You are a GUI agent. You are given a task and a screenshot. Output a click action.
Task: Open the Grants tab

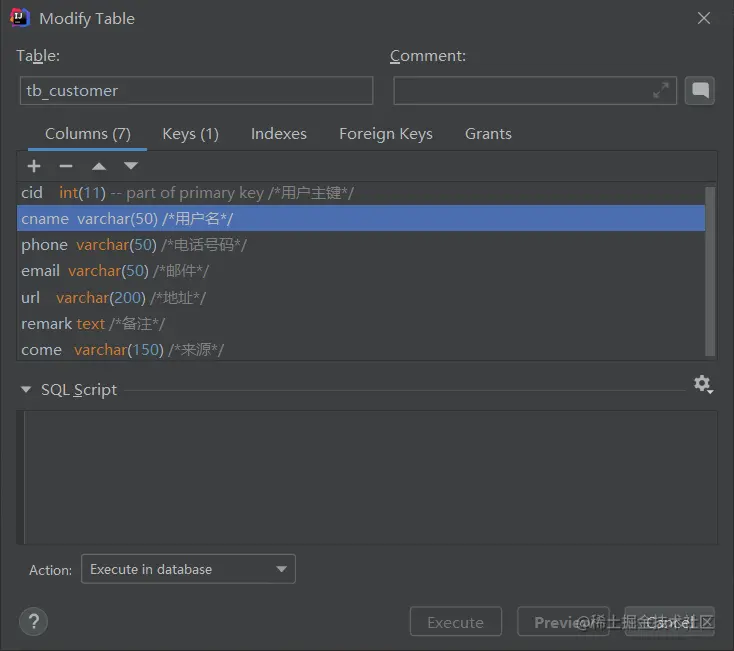pos(488,134)
